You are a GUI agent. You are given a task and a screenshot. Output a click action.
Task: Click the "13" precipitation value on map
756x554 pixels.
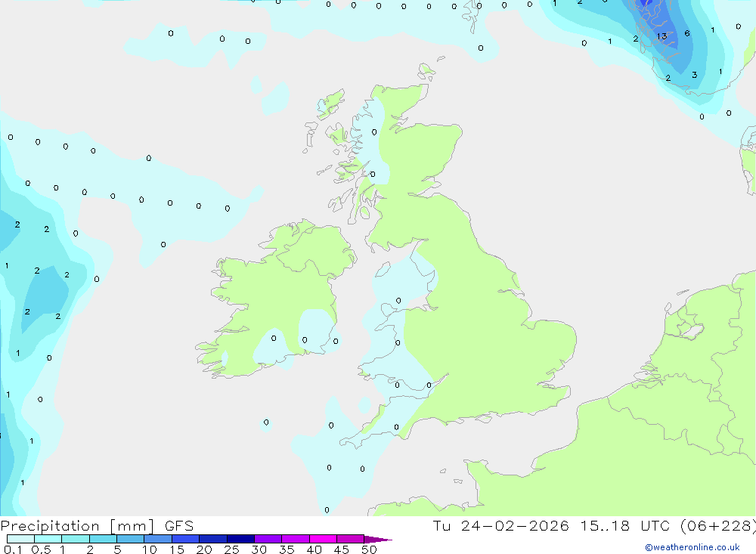(x=662, y=36)
